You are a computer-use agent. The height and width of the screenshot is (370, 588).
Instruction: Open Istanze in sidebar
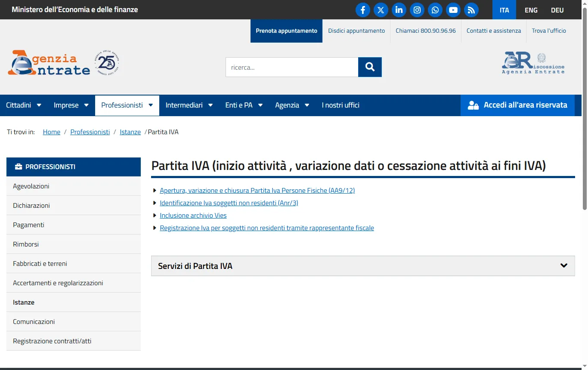(x=74, y=302)
